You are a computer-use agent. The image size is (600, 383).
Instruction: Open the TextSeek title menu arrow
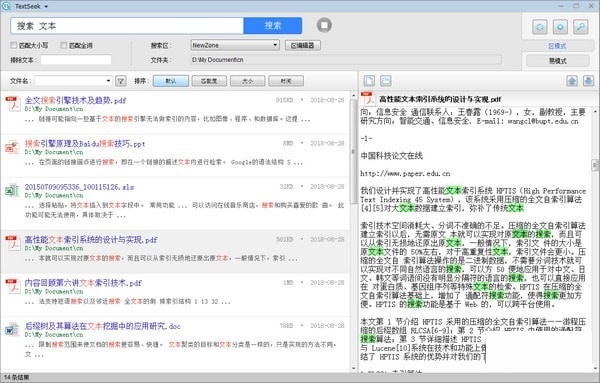click(x=46, y=7)
